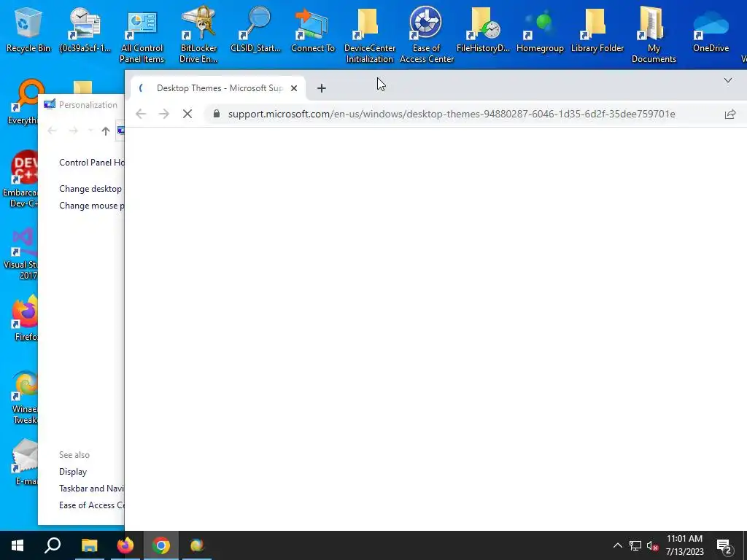Open Ease of Access Center desktop icon
The width and height of the screenshot is (747, 560).
(426, 34)
